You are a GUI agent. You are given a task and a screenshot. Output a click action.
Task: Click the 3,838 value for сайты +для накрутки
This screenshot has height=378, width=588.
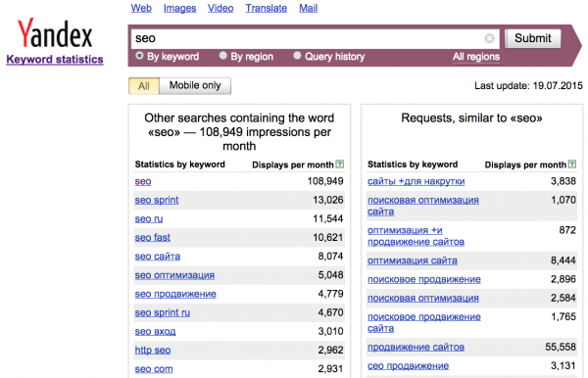coord(563,181)
